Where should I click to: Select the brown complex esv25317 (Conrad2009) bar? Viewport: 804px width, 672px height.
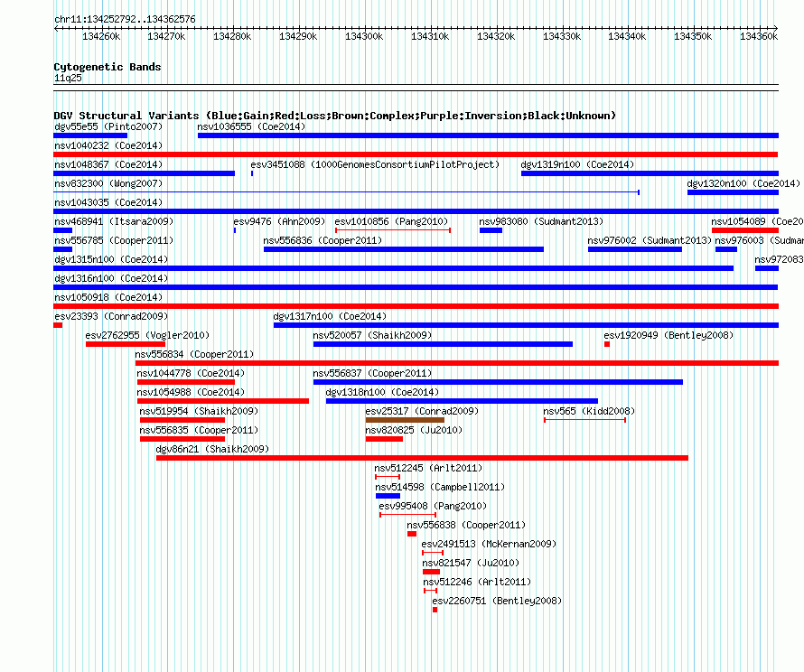click(x=405, y=420)
